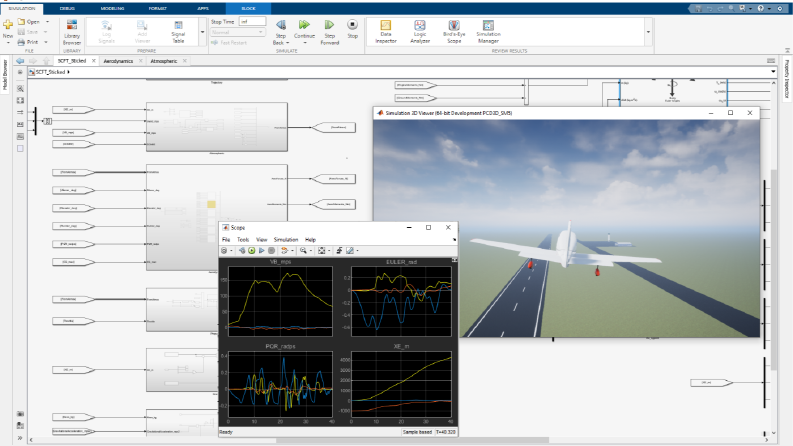Click the highlight signal icon in Scope

point(285,250)
